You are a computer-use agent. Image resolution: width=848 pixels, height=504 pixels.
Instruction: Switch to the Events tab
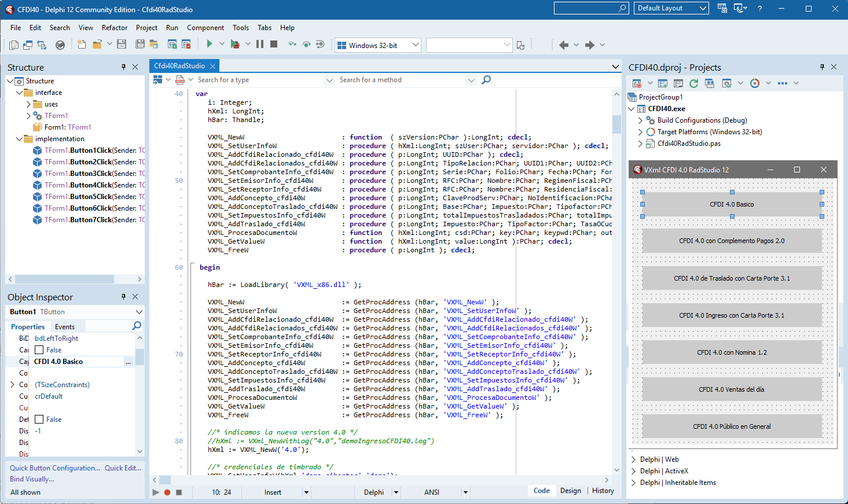pos(65,327)
